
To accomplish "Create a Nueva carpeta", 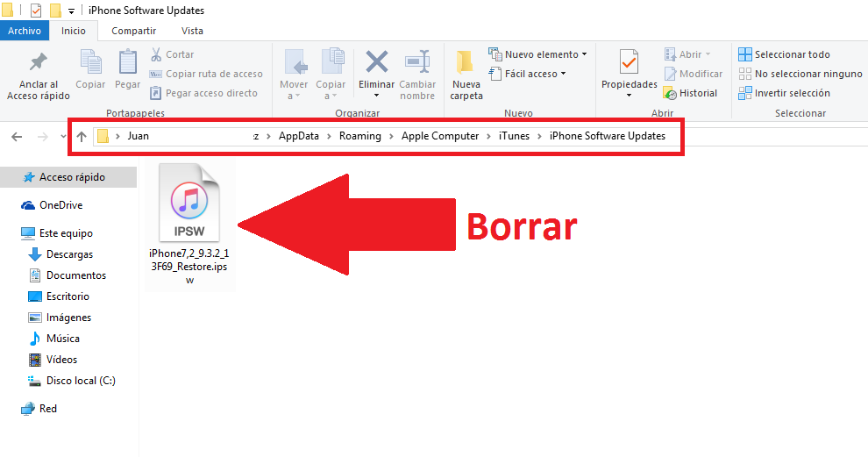I will coord(466,75).
